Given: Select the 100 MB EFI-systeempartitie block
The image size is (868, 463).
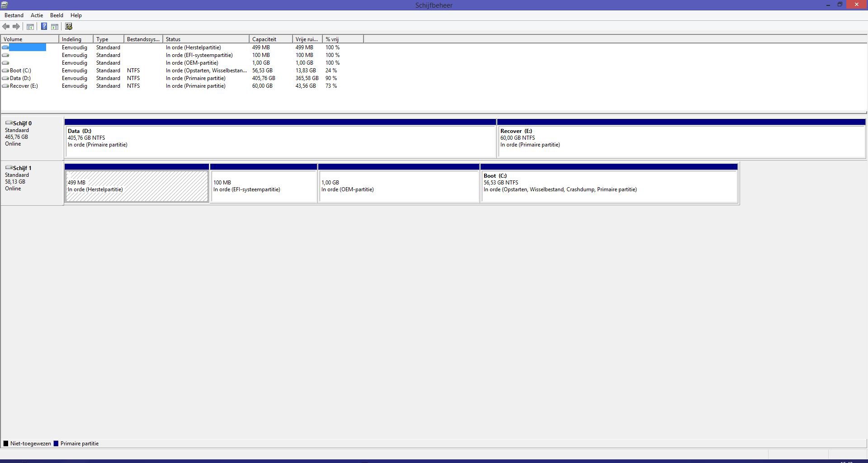Looking at the screenshot, I should [x=264, y=183].
